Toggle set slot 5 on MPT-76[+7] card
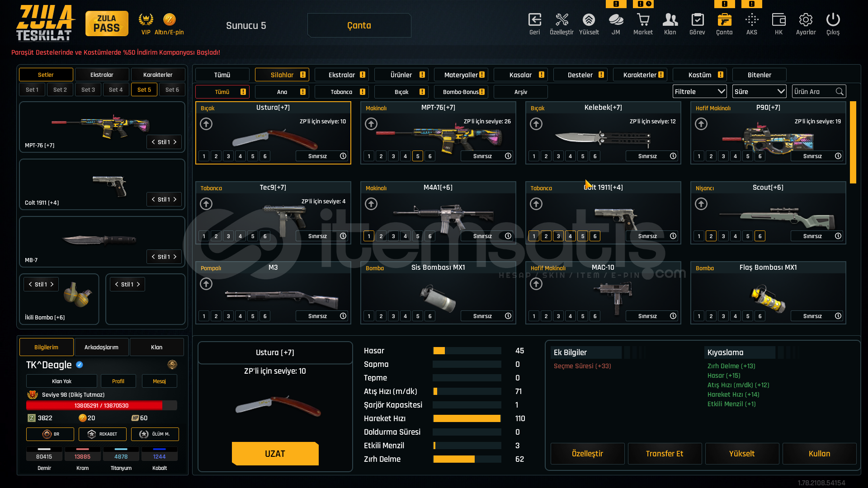 418,156
